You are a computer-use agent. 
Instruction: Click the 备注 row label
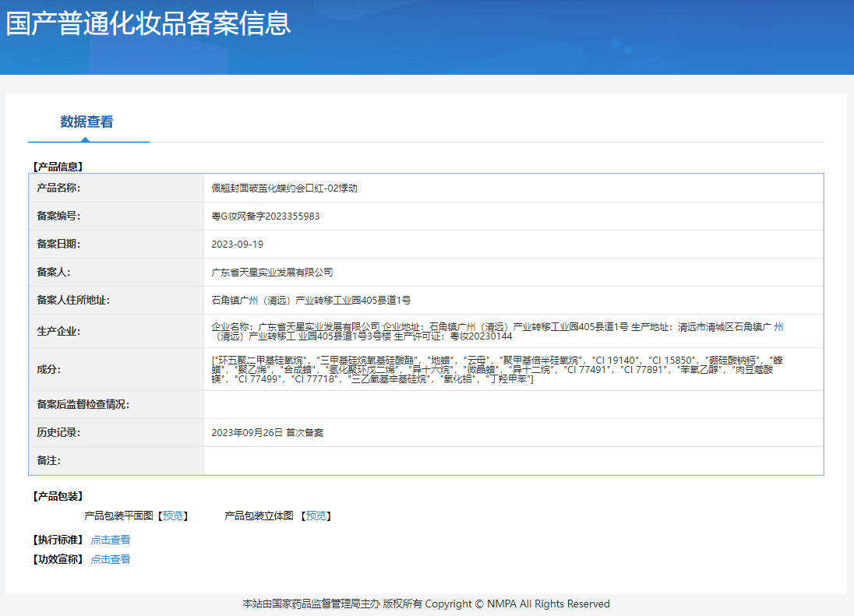(x=48, y=460)
